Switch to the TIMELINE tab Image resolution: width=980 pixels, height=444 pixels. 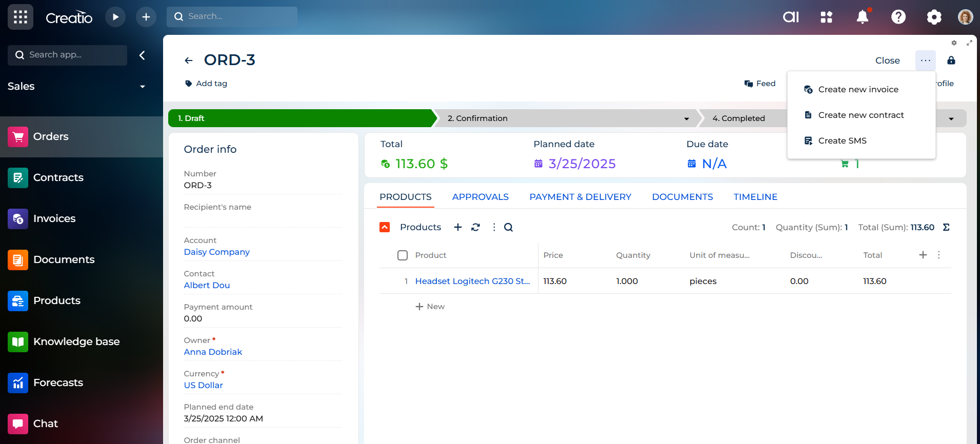[755, 197]
